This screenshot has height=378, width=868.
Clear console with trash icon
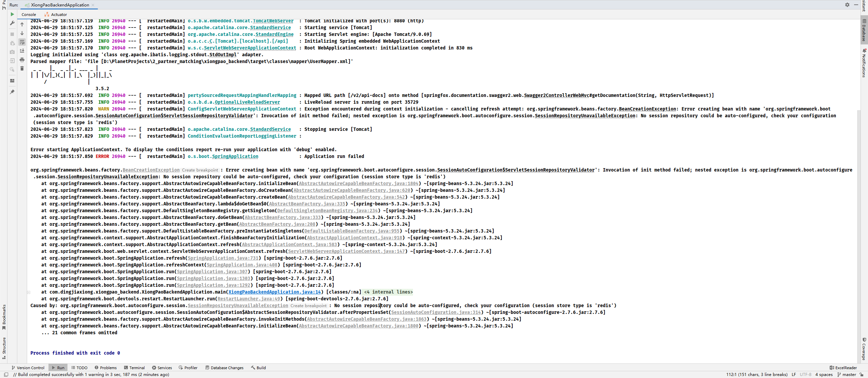click(22, 68)
